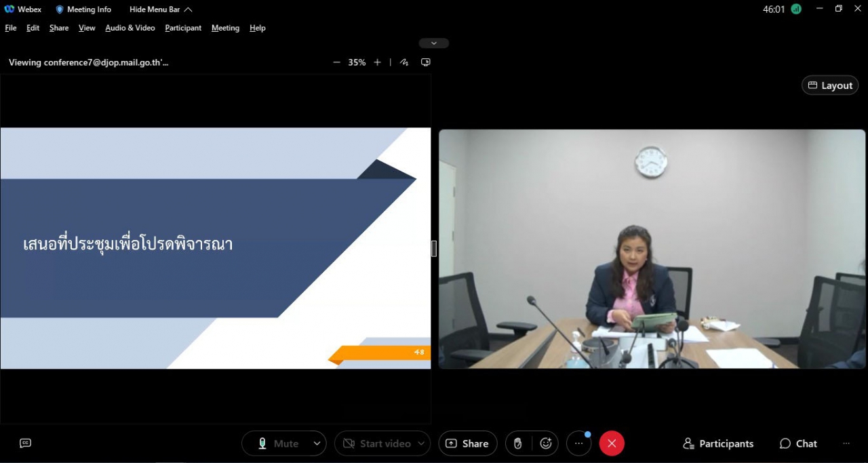Click the Share content button
868x463 pixels.
(x=467, y=443)
